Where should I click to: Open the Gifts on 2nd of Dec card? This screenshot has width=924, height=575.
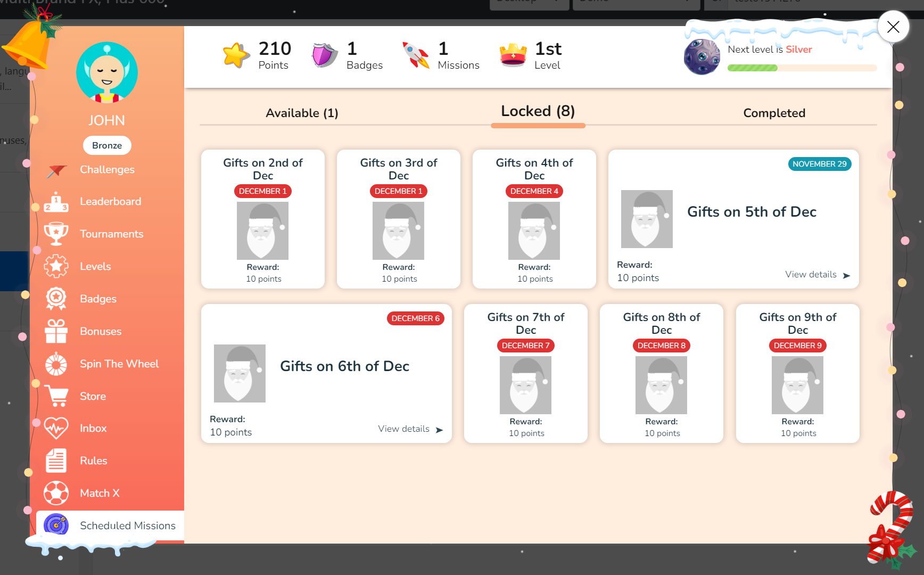[263, 219]
